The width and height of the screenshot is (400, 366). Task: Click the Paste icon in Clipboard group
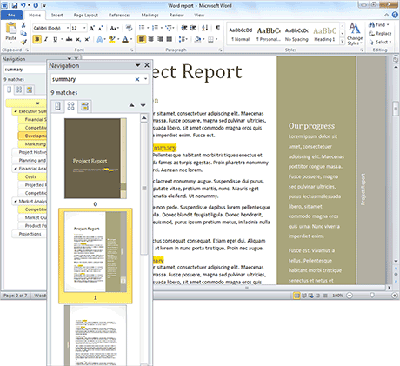11,29
